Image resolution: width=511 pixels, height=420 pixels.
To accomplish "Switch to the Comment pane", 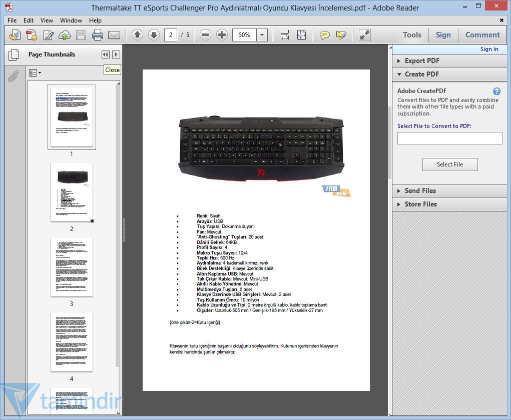I will 482,35.
